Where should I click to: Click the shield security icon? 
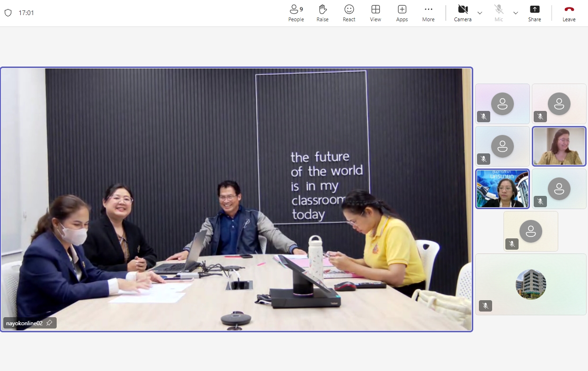8,13
